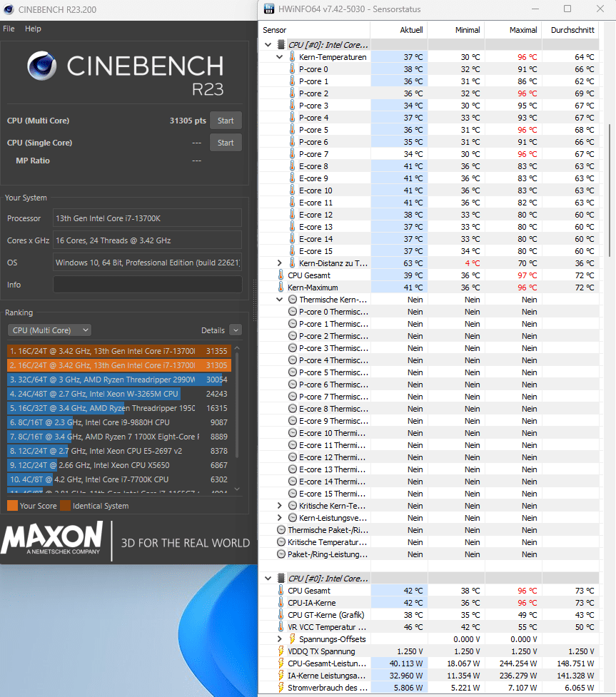
Task: Click the CPU chip icon in first CPU header row
Action: coord(281,44)
